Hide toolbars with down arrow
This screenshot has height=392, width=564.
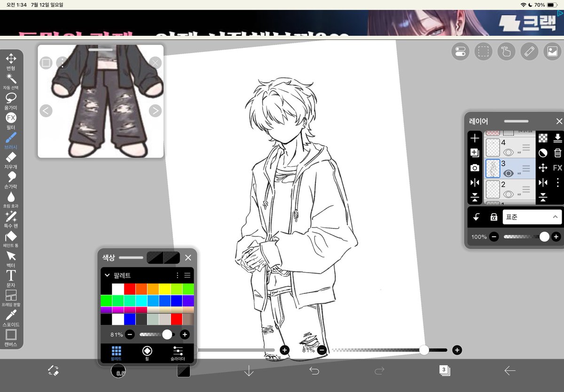coord(249,371)
